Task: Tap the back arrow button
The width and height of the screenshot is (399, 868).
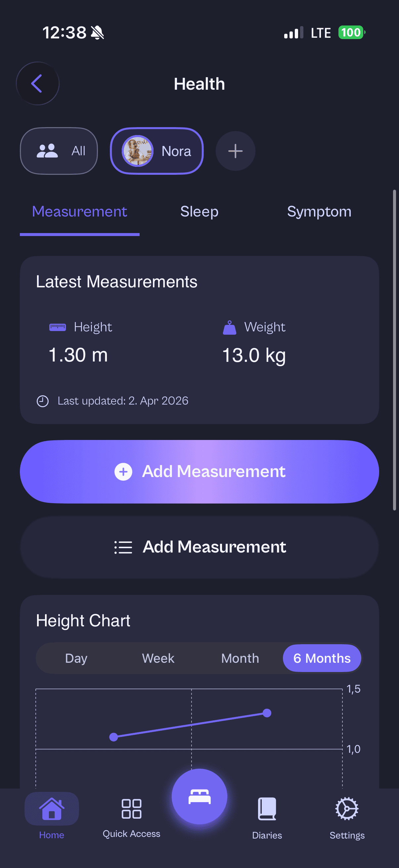Action: 37,83
